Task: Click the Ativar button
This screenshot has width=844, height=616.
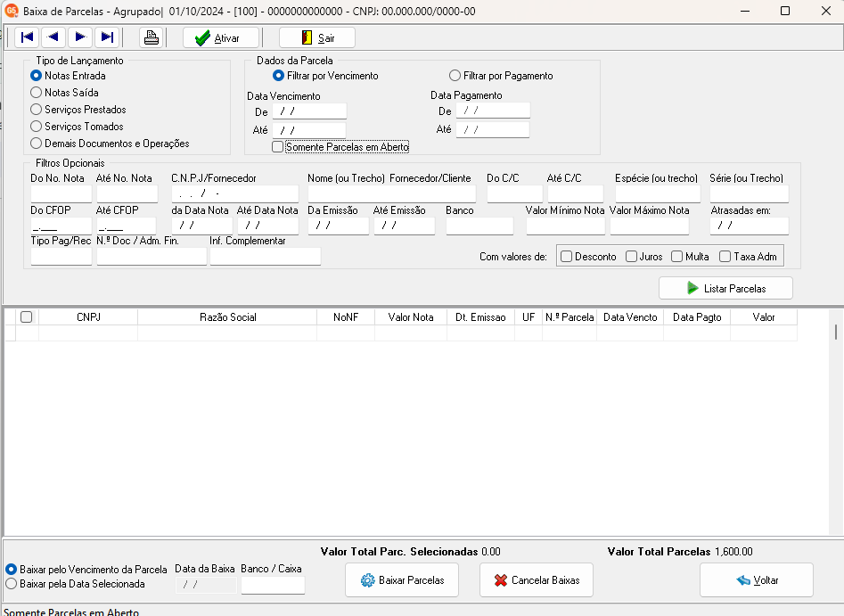Action: (221, 37)
